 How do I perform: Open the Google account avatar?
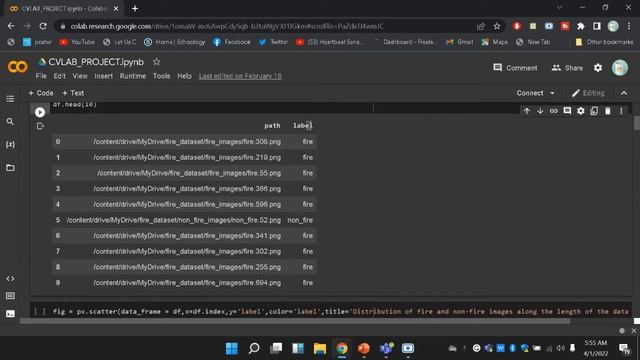pos(620,68)
